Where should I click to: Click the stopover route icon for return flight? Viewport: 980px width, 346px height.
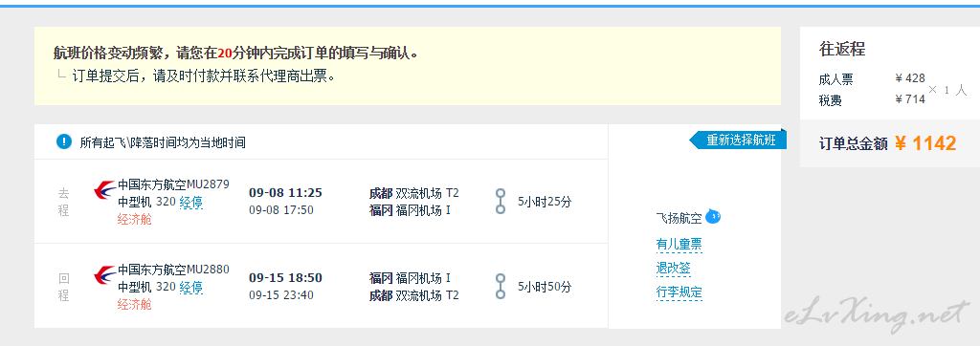(x=500, y=286)
